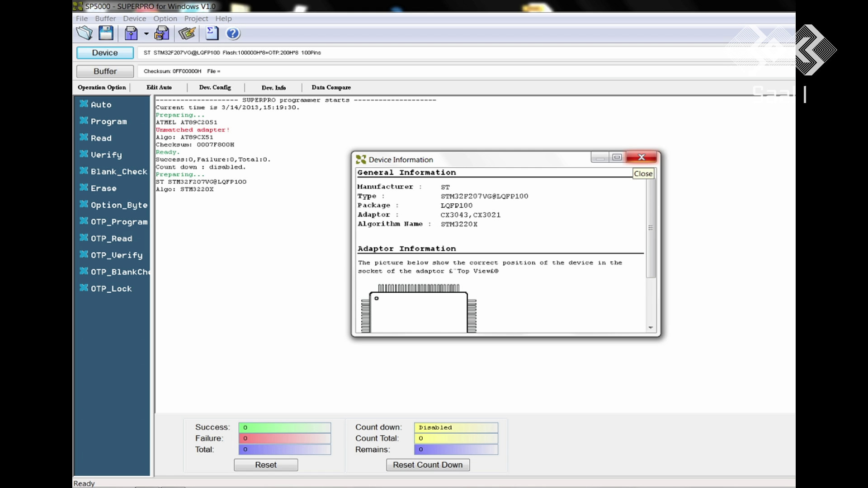This screenshot has width=868, height=488.
Task: Click the save project icon
Action: coord(161,33)
